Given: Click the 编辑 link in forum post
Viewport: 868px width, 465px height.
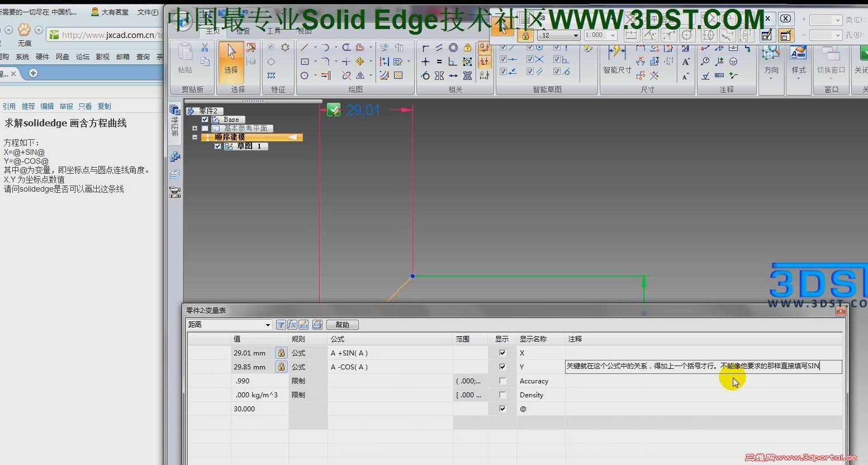Looking at the screenshot, I should [x=48, y=106].
